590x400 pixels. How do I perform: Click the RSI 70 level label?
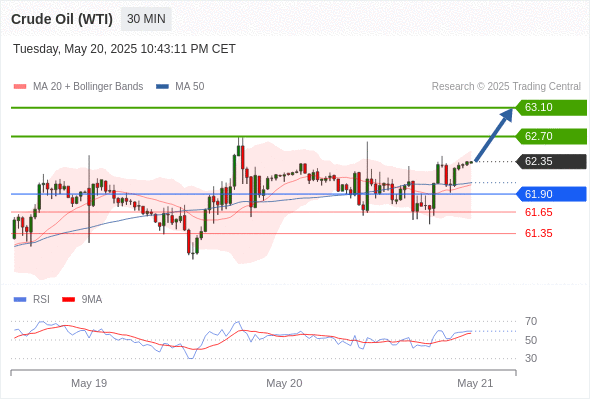tap(531, 321)
